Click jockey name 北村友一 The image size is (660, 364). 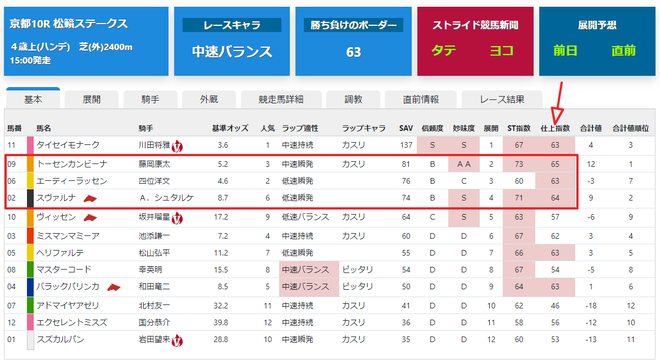pos(154,306)
